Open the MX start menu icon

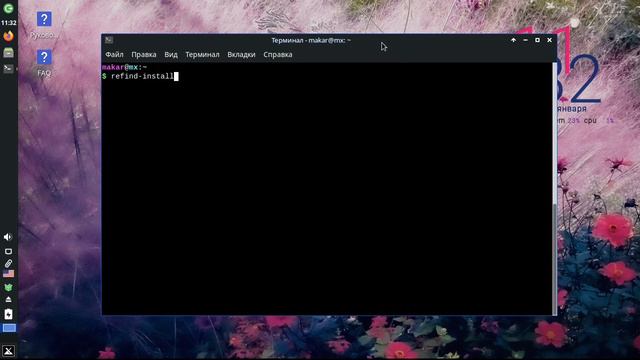click(x=8, y=351)
